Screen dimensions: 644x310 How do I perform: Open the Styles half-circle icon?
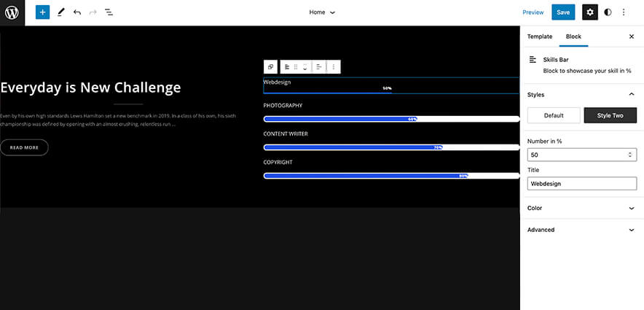coord(608,12)
